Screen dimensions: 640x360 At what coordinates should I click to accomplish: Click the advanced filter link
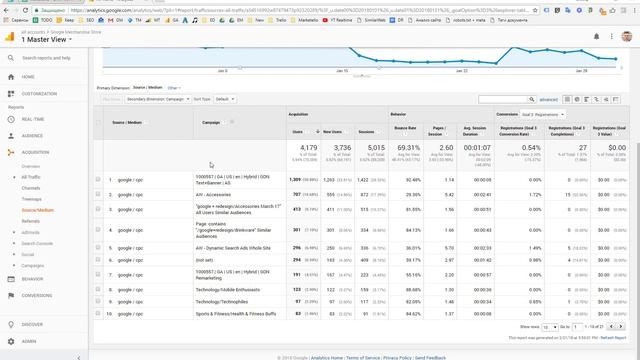coord(548,100)
